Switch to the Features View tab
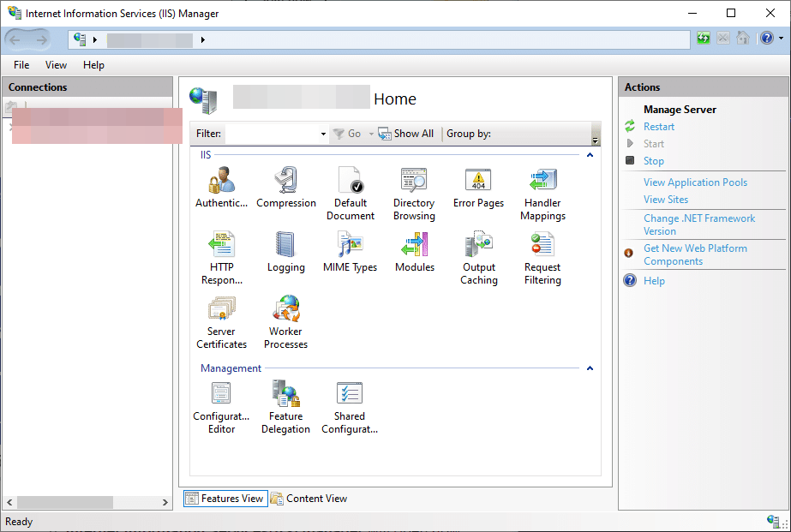Viewport: 791px width, 532px height. click(225, 499)
